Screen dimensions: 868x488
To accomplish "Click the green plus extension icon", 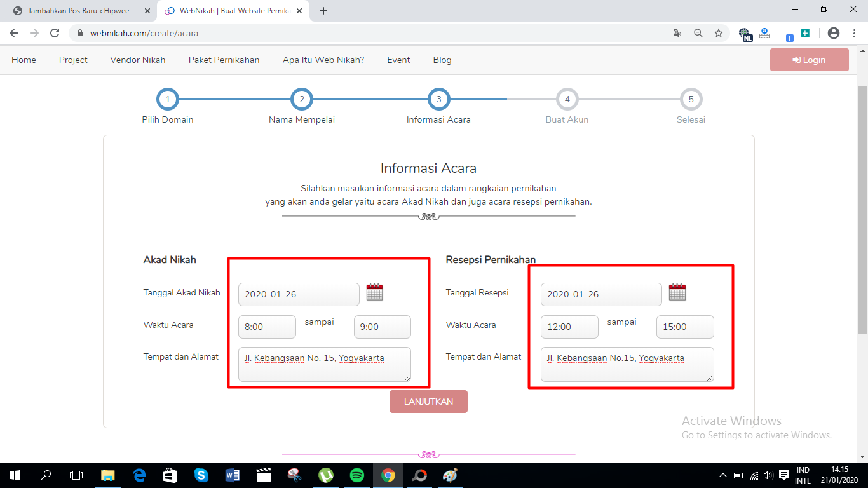I will coord(804,33).
